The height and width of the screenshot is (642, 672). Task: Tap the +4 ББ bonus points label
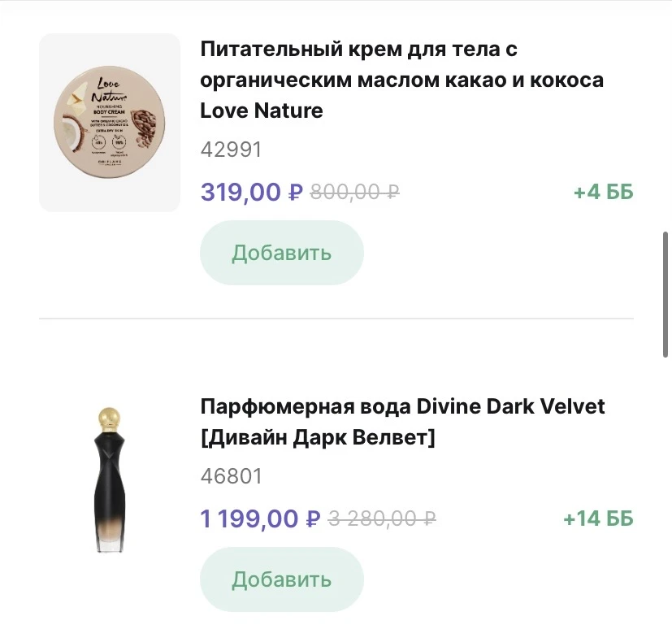(603, 193)
